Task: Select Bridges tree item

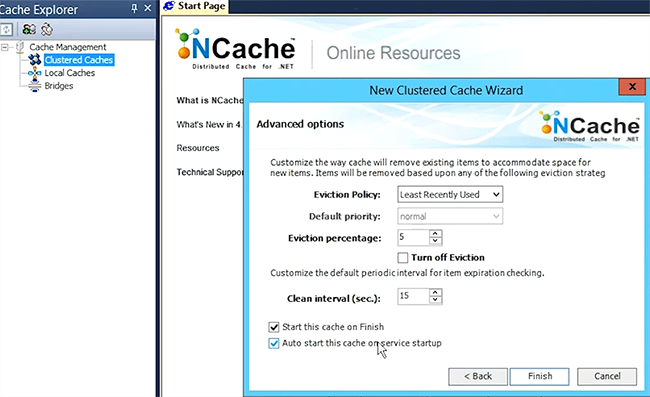Action: (x=59, y=86)
